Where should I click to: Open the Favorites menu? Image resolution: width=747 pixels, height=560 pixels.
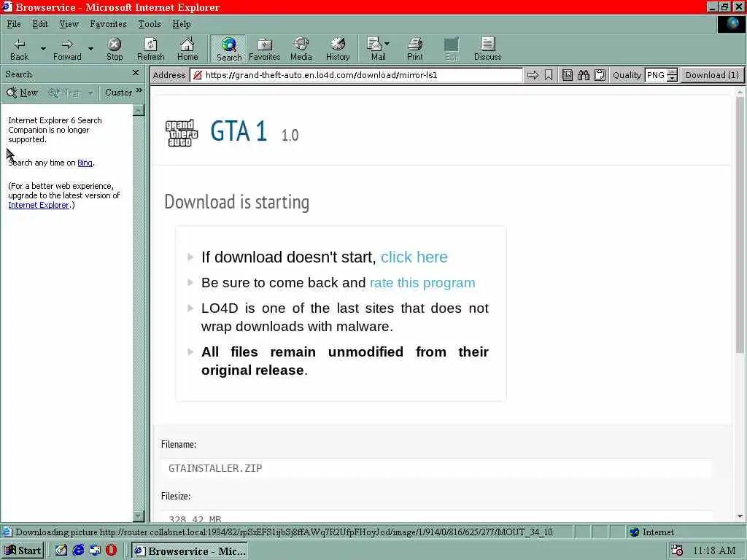click(108, 24)
